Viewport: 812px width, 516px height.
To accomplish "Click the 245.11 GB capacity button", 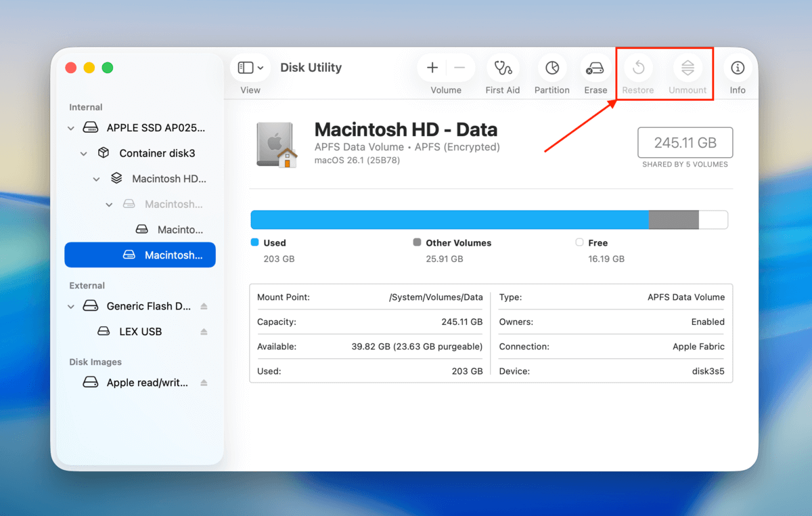I will coord(685,142).
